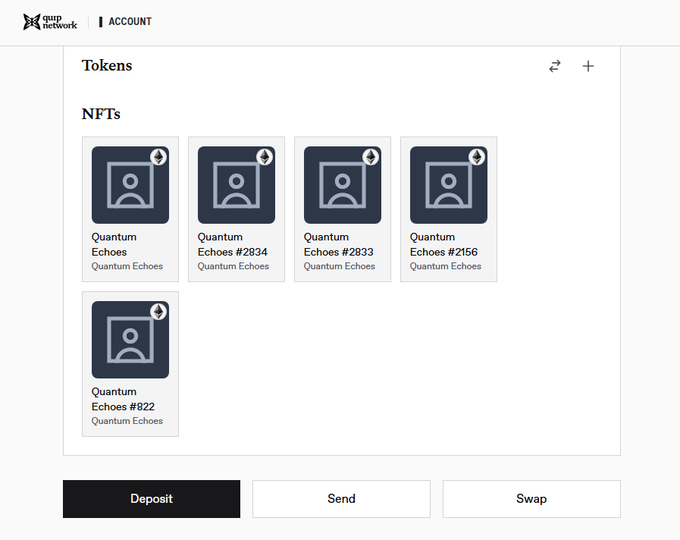Click the Swap button
Screen dimensions: 680x540
[x=531, y=499]
